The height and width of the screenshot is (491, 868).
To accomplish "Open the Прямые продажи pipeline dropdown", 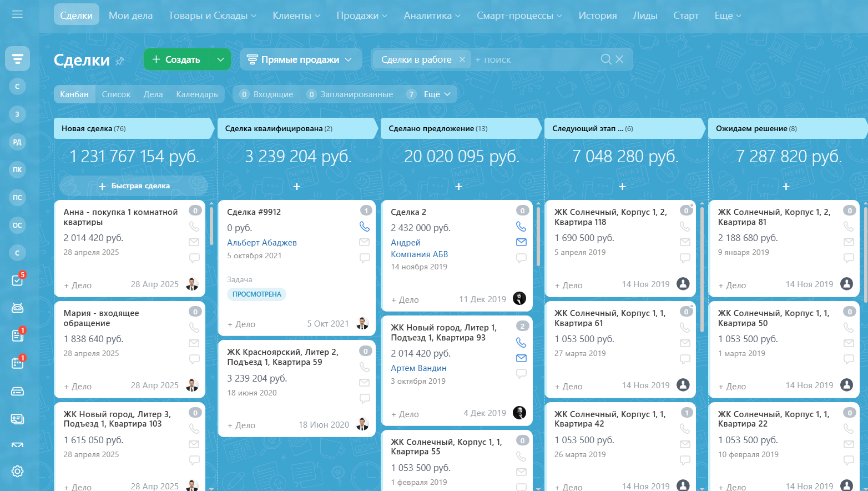I will click(x=300, y=59).
